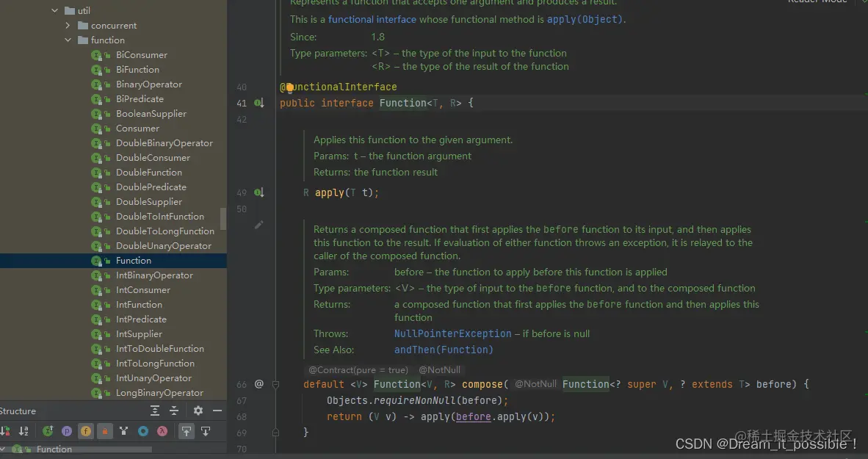Screen dimensions: 868x459
Task: Click the intention bulb on @FunctionalInterface annotation
Action: [x=289, y=86]
